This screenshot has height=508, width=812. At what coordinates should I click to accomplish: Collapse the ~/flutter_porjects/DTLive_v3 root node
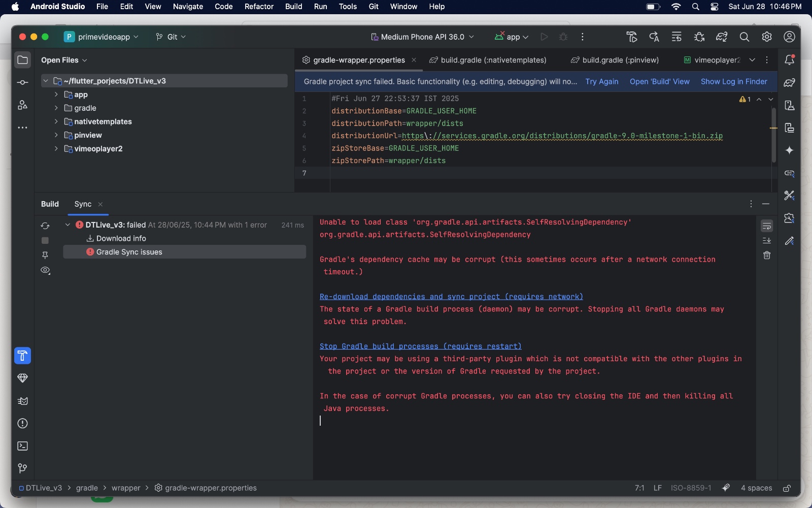(x=46, y=81)
